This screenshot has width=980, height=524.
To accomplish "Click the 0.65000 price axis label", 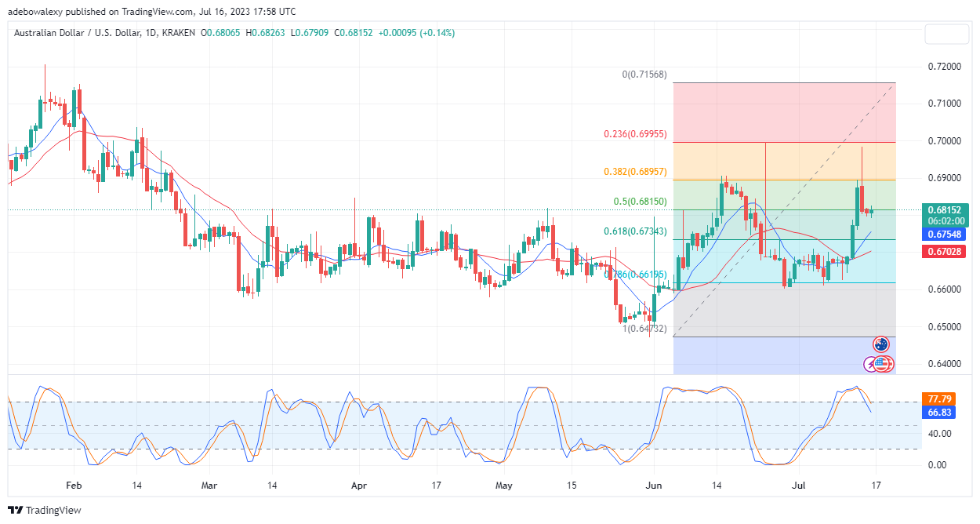I will point(946,326).
